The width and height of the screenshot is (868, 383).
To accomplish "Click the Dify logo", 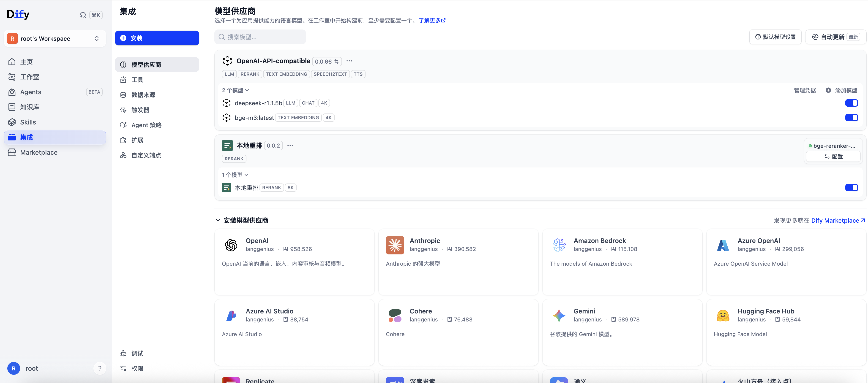I will tap(18, 14).
